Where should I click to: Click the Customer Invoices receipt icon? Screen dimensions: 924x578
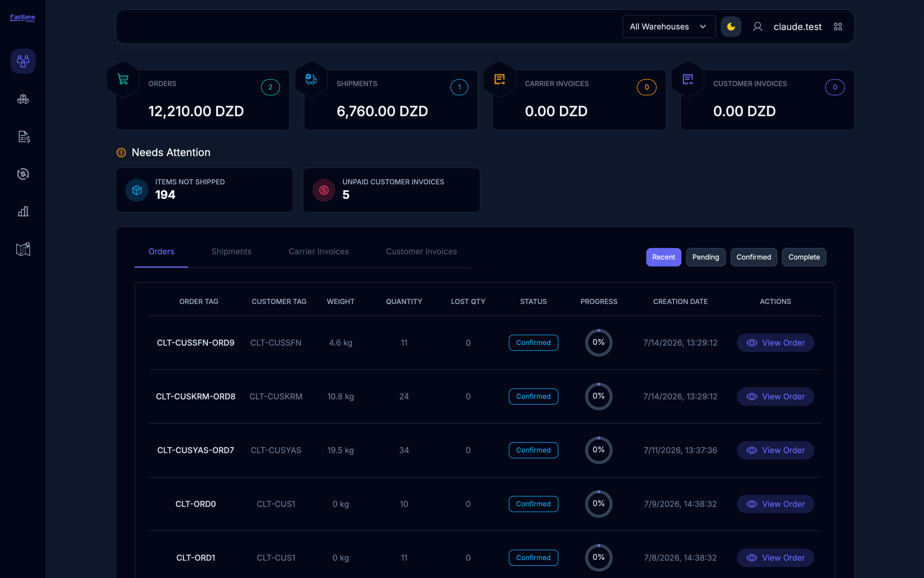688,79
